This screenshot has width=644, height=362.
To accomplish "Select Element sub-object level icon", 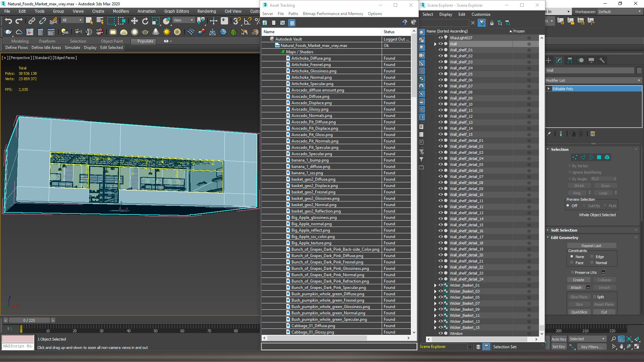I will tap(607, 157).
